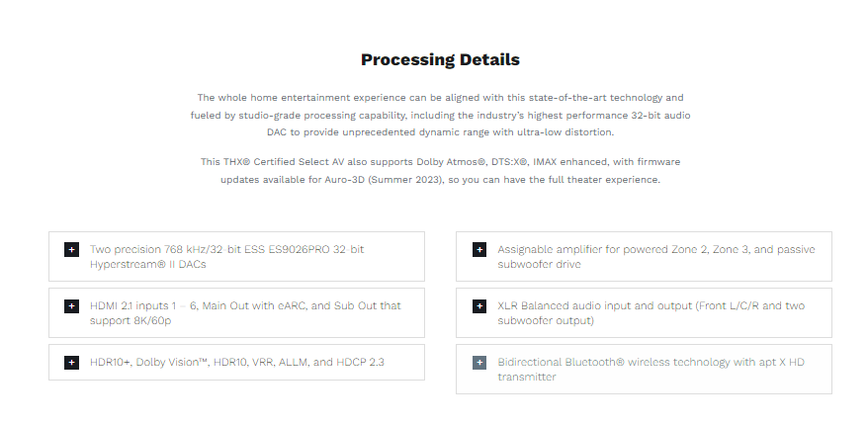Click the plus icon next to Bidirectional Bluetooth

tap(479, 363)
